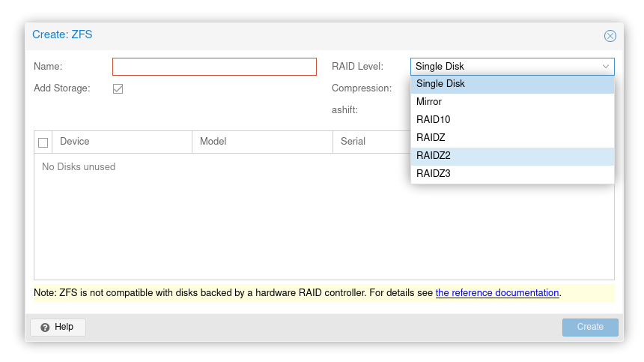
Task: Click the Create: ZFS title bar
Action: click(x=300, y=35)
